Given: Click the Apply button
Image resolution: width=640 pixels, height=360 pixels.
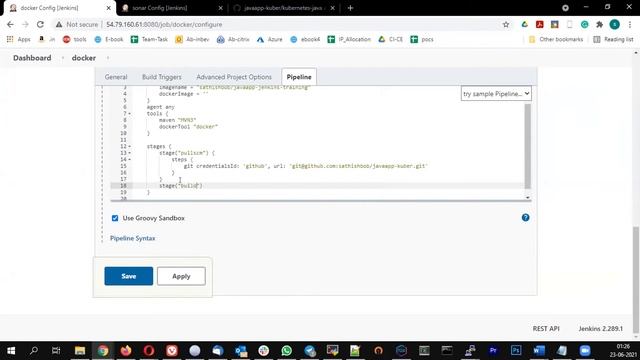Looking at the screenshot, I should click(x=181, y=276).
